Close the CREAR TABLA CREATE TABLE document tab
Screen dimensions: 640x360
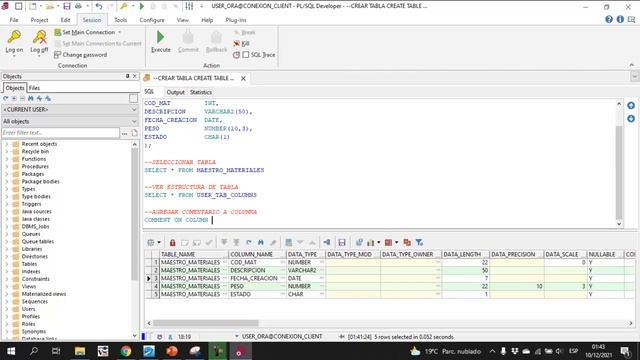(243, 78)
